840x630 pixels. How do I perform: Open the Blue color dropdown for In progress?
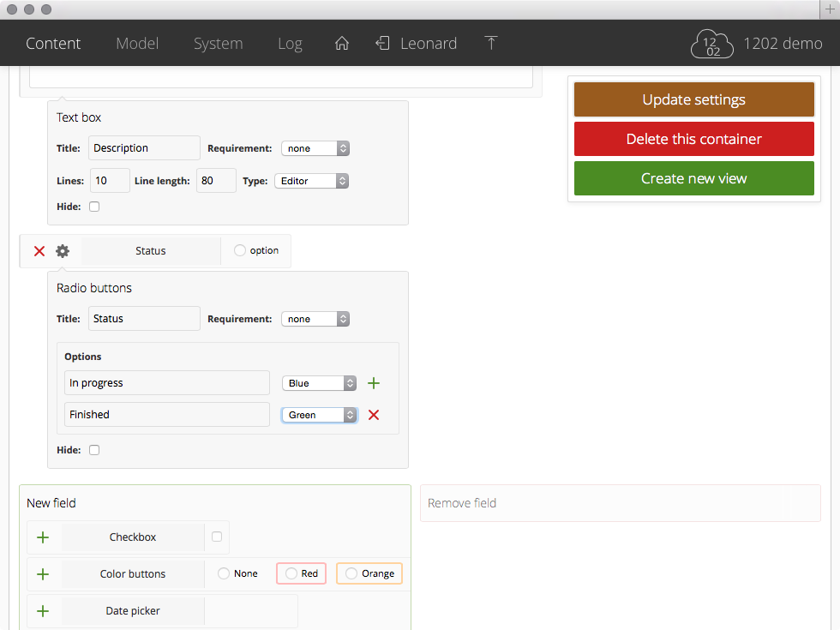319,383
